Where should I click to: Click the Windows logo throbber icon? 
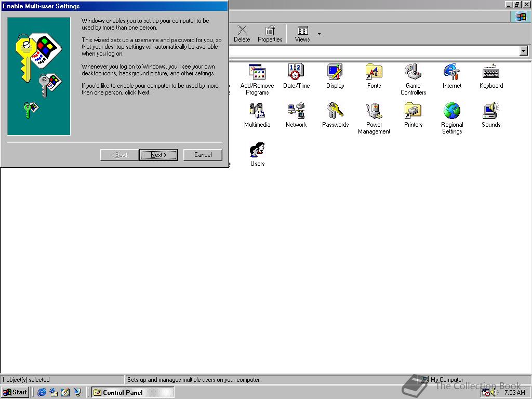(x=521, y=17)
